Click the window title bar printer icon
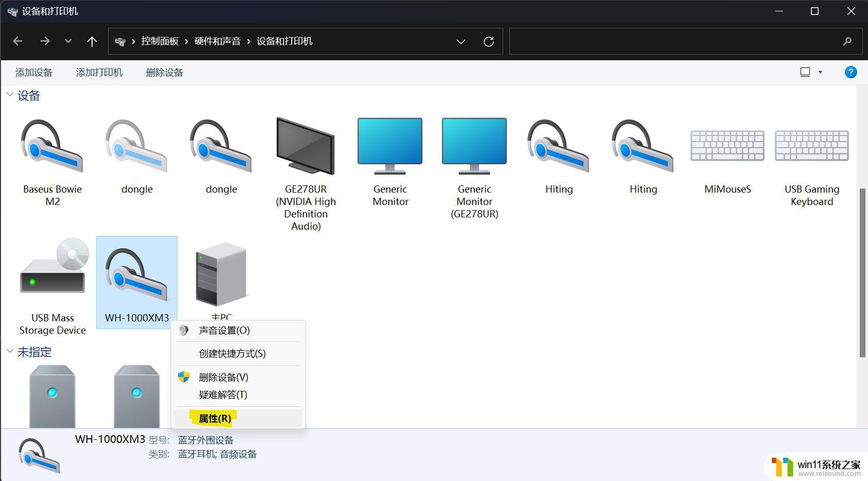The height and width of the screenshot is (481, 868). tap(12, 11)
